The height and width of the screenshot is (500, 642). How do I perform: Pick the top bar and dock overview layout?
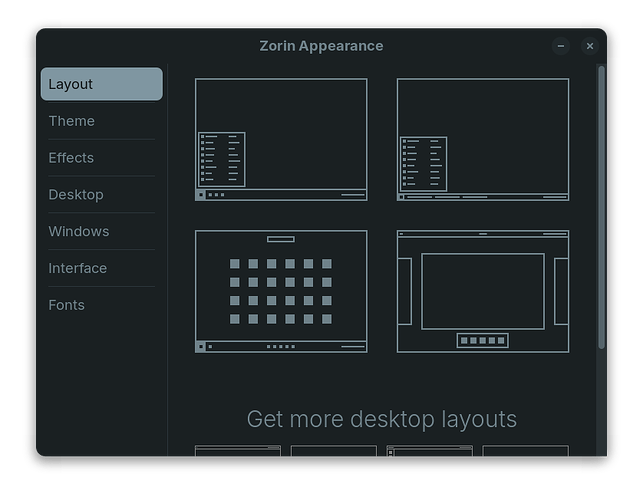[483, 291]
